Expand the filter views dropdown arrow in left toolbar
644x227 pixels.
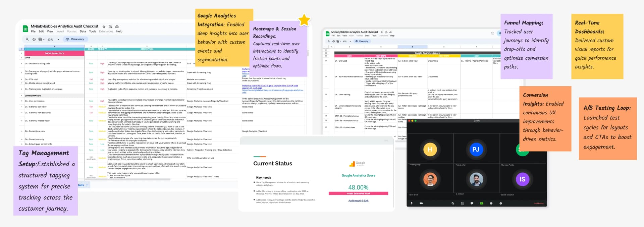pyautogui.click(x=44, y=40)
